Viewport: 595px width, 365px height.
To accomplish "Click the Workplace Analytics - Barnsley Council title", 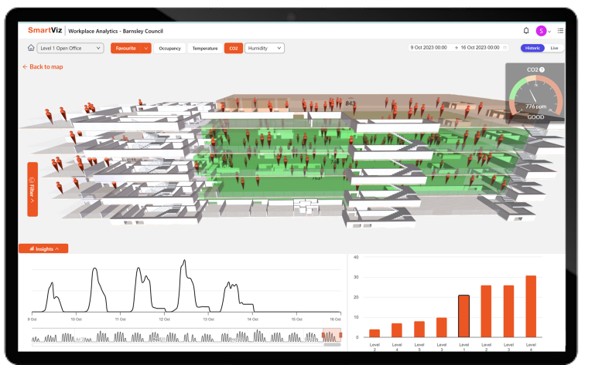I will (x=115, y=31).
